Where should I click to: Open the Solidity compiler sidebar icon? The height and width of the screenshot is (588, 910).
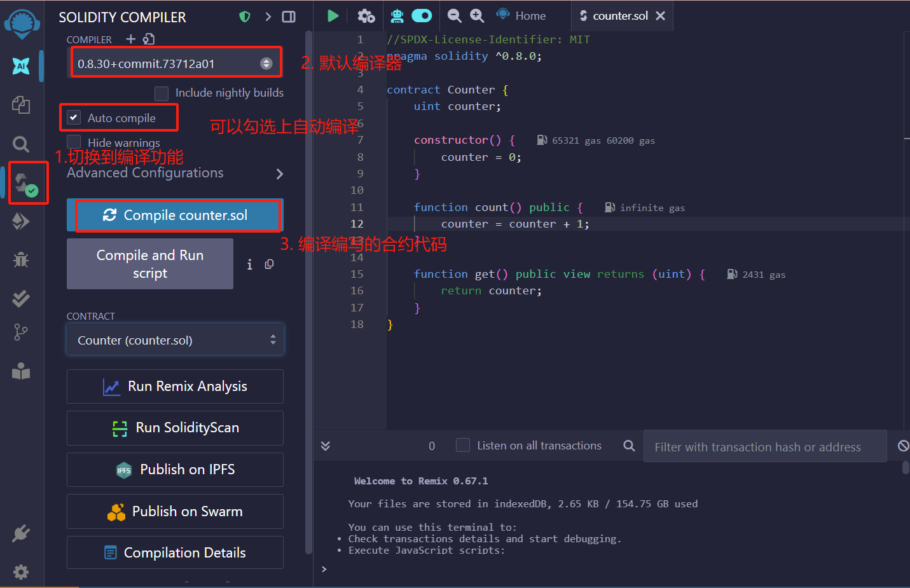(25, 183)
